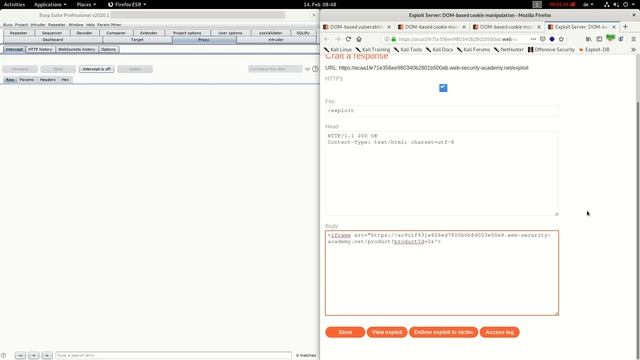The height and width of the screenshot is (360, 640).
Task: Open Burp search help icon at bottom-left
Action: (x=3, y=356)
